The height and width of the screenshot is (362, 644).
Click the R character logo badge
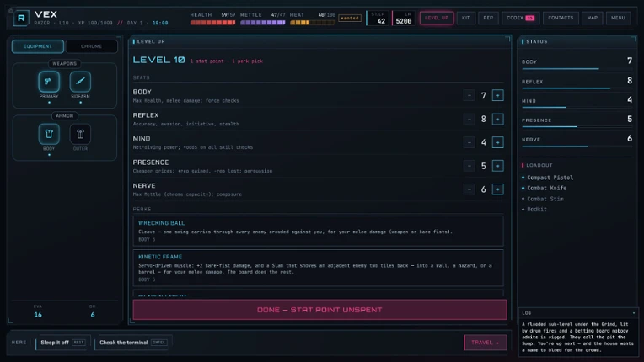(x=21, y=18)
